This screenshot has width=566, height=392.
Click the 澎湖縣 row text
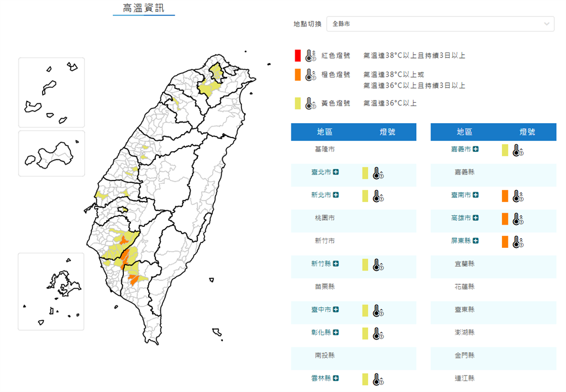click(x=464, y=332)
